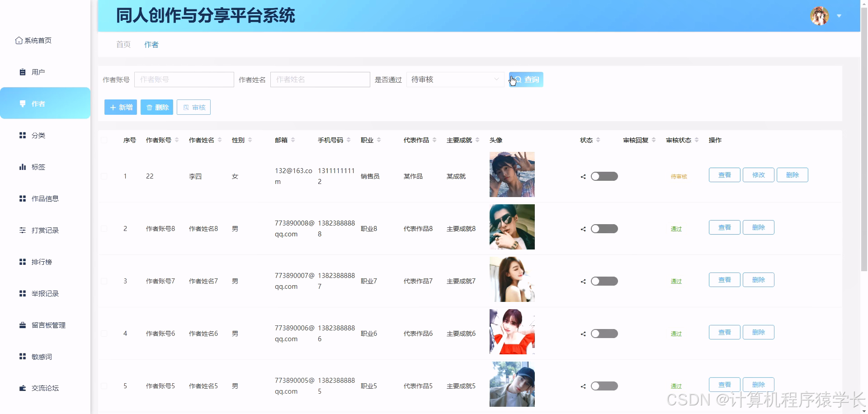Open the 待审核 review status dropdown
Image resolution: width=868 pixels, height=414 pixels.
455,80
